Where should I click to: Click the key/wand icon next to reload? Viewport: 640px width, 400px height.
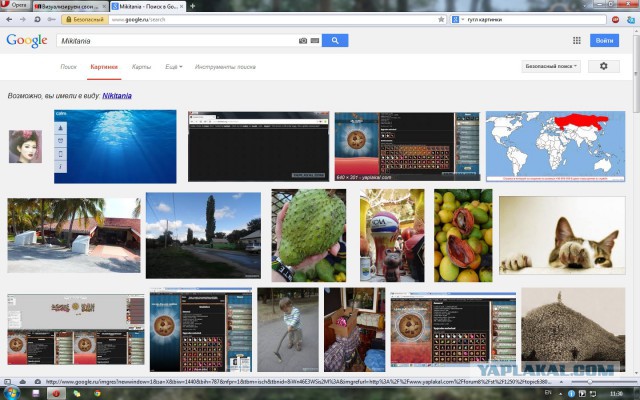[x=51, y=19]
